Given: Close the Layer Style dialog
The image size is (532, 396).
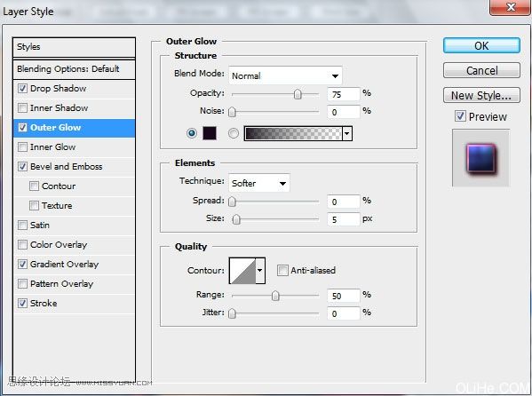Looking at the screenshot, I should [x=510, y=7].
